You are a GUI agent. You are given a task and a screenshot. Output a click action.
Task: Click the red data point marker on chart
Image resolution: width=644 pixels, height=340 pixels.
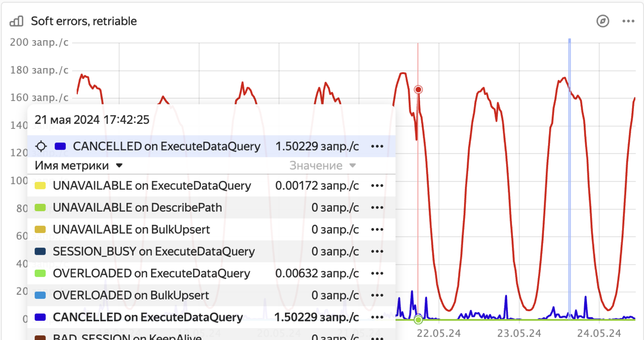[418, 89]
